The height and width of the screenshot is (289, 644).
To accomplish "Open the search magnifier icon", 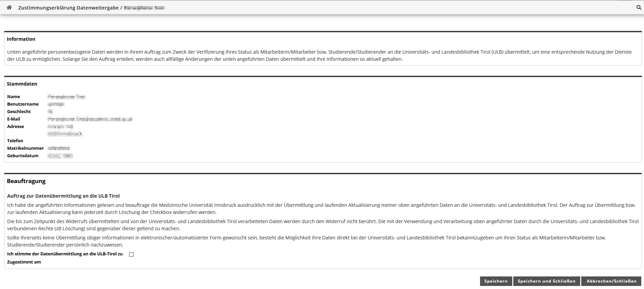I will [x=639, y=7].
